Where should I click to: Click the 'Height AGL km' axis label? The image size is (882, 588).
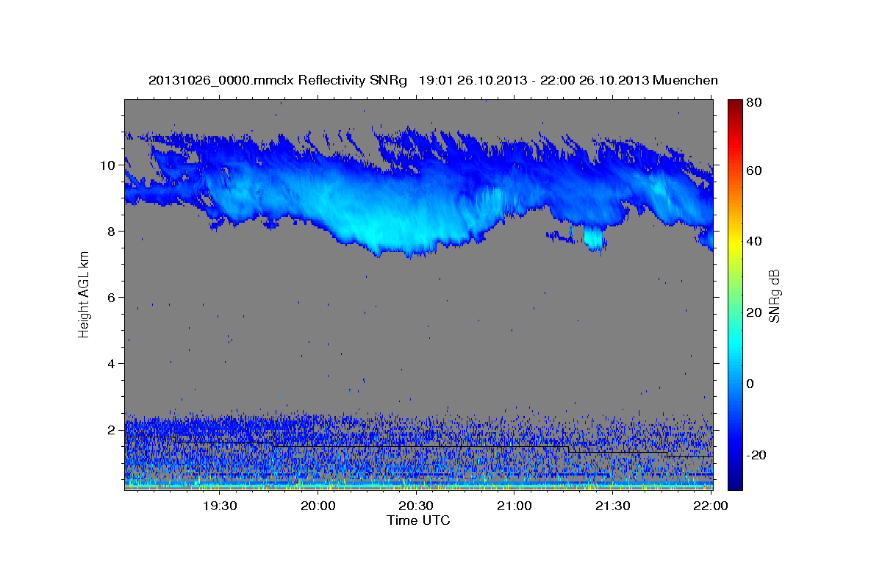point(84,296)
